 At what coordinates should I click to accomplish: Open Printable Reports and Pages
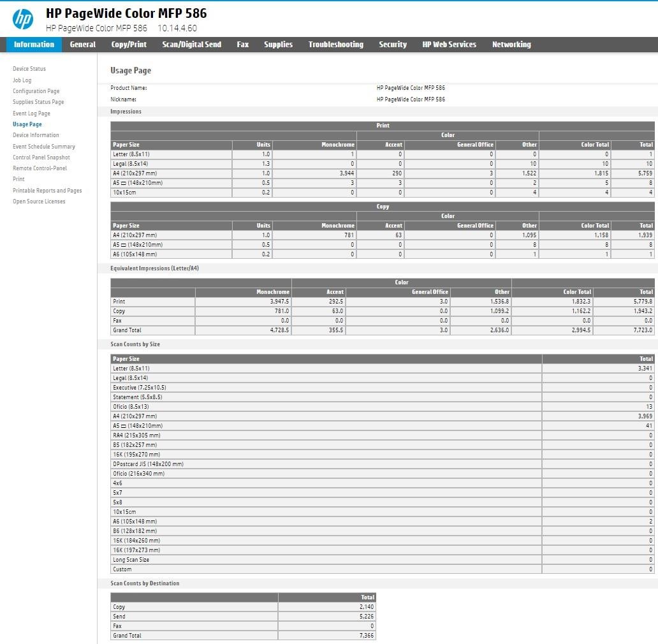coord(47,191)
